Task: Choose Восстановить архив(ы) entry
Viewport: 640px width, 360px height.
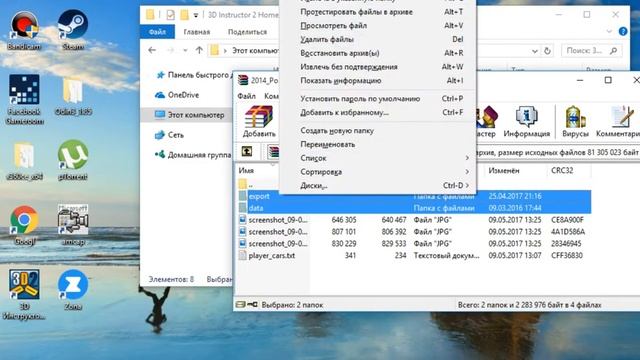Action: (x=378, y=53)
